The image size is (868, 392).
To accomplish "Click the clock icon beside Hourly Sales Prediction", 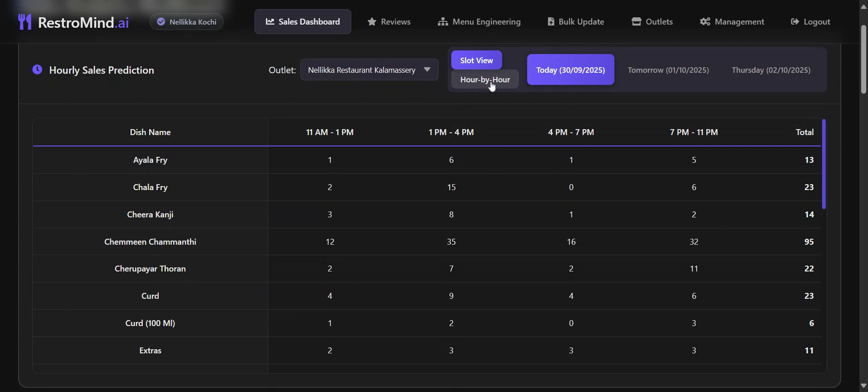I will coord(37,70).
